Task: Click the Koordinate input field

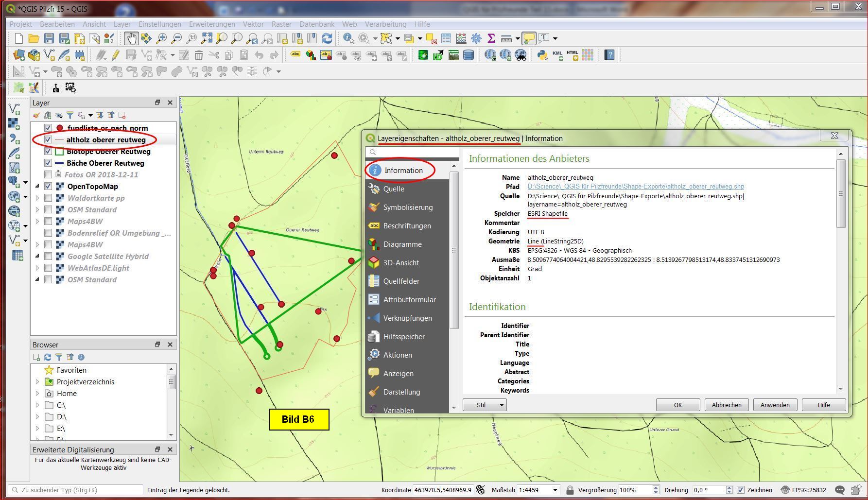Action: [442, 490]
